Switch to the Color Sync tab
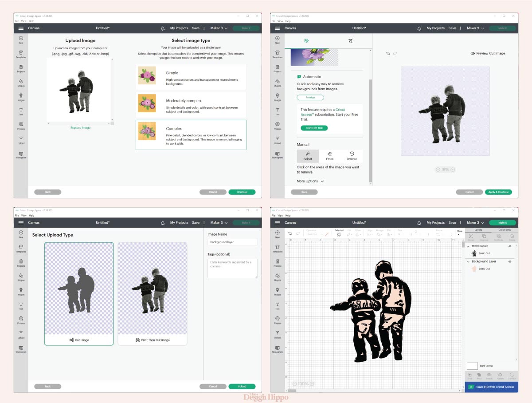Image resolution: width=532 pixels, height=403 pixels. [505, 229]
